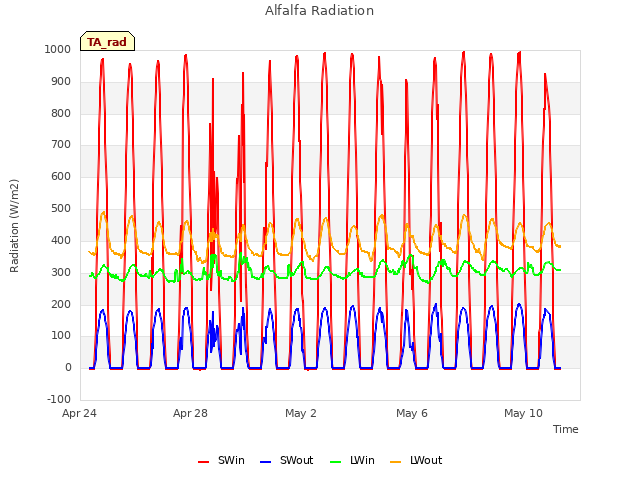Click the May 10 date tick
Screen dimensions: 640x480
click(523, 413)
